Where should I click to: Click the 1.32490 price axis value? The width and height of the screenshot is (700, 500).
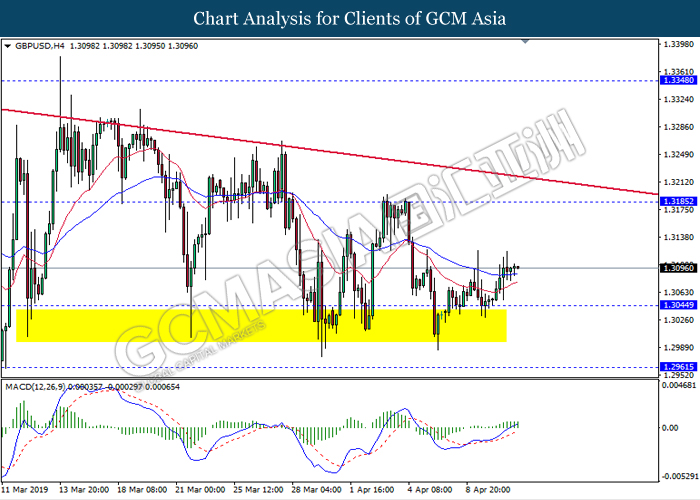[x=679, y=154]
